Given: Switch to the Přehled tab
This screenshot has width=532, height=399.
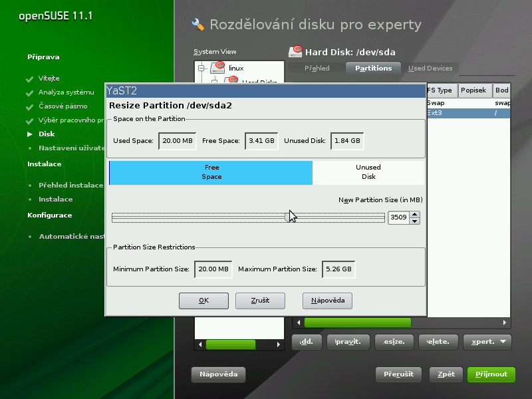Looking at the screenshot, I should pos(317,68).
